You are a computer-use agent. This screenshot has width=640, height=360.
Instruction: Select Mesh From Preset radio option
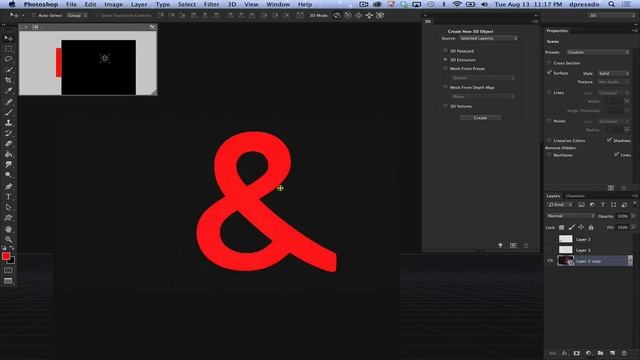pyautogui.click(x=445, y=69)
